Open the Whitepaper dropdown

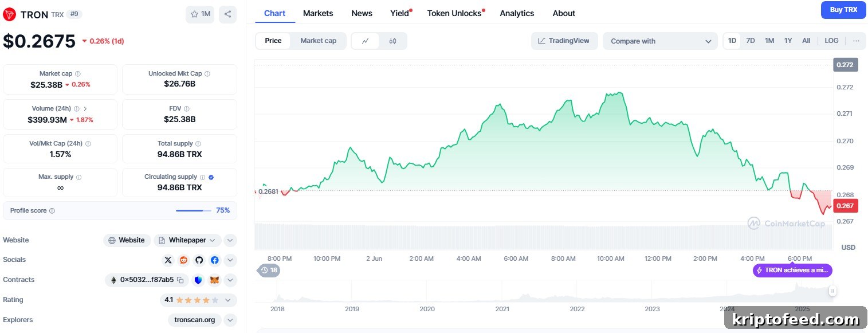point(187,240)
